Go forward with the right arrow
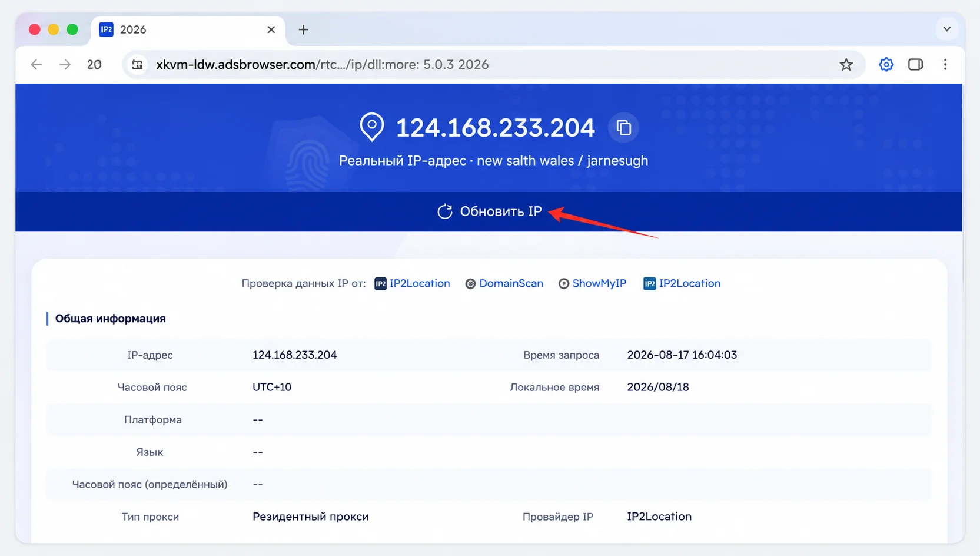980x556 pixels. point(65,65)
